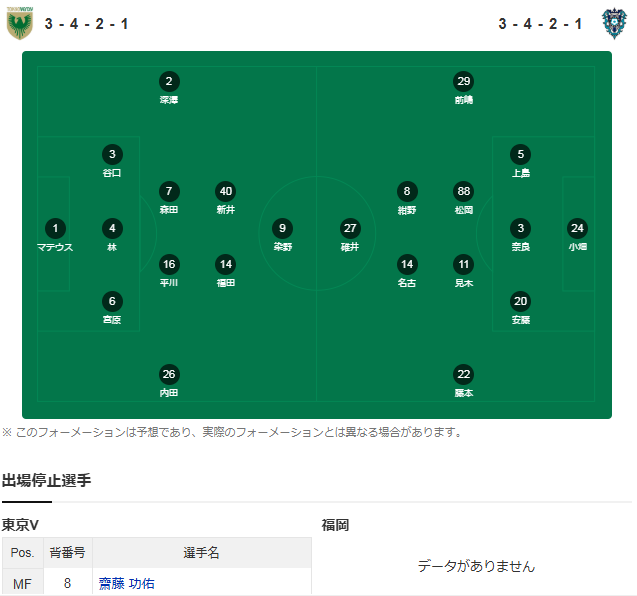Screen dimensions: 637x596
Task: Select the 出場停止選手 section tab
Action: tap(47, 481)
